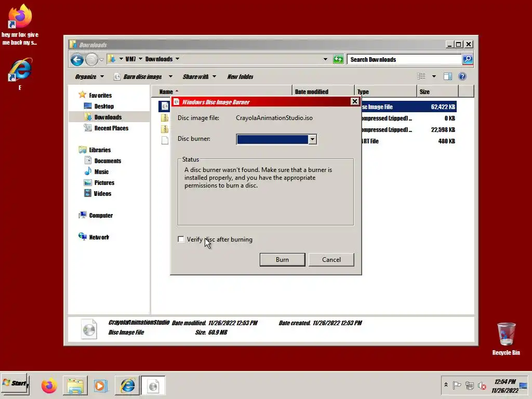The image size is (532, 399).
Task: Go back in the Downloads explorer window
Action: [77, 60]
